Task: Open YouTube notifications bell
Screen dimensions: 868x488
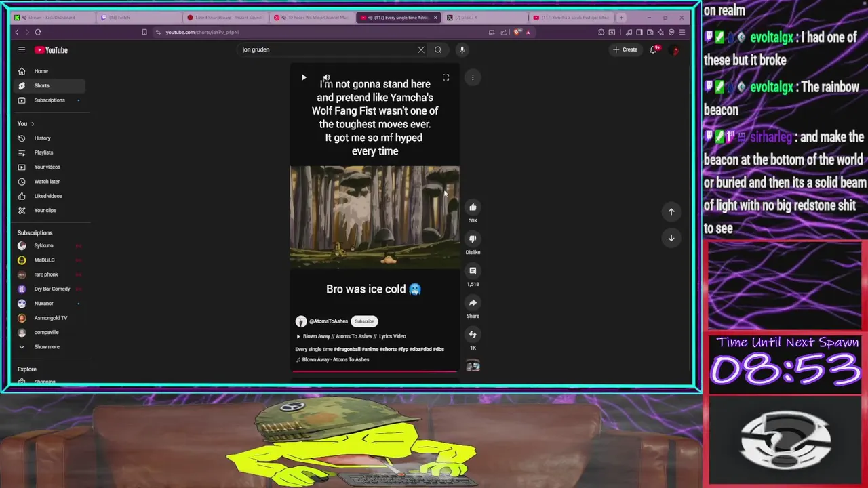Action: tap(654, 49)
